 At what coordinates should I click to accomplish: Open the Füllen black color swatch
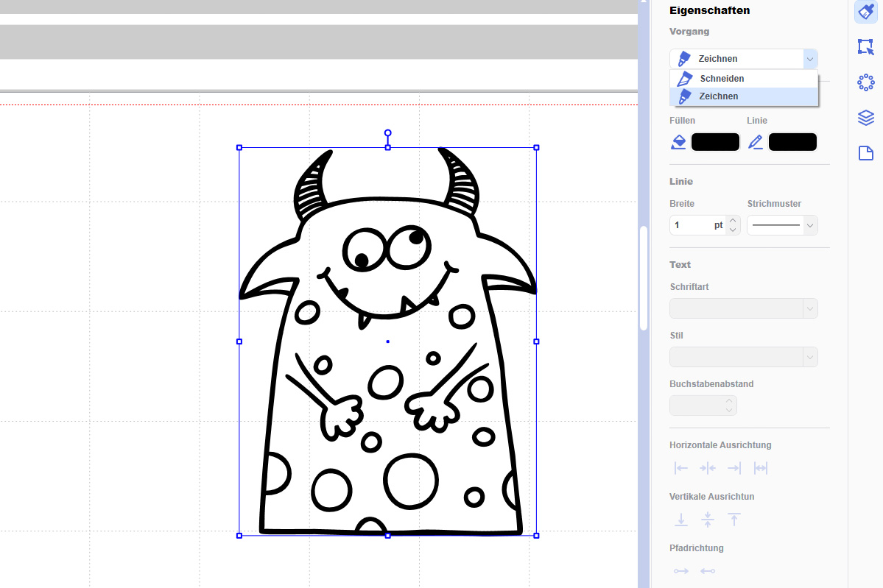pos(715,142)
